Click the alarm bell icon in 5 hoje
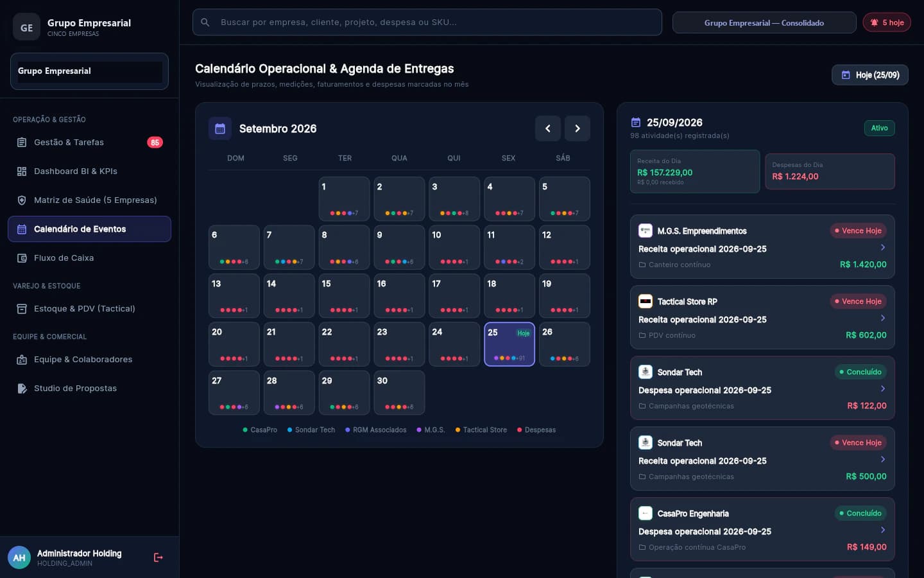 coord(874,22)
